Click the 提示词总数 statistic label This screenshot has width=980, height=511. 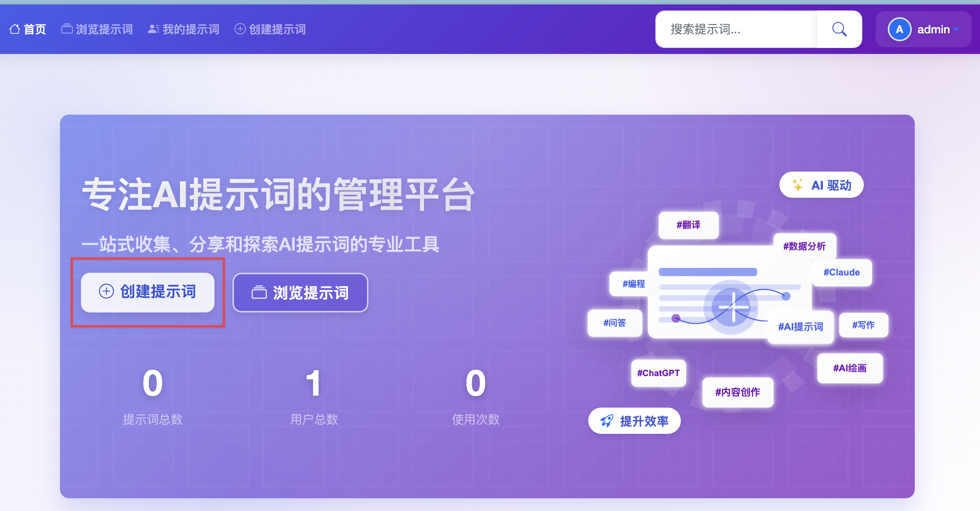pyautogui.click(x=153, y=419)
